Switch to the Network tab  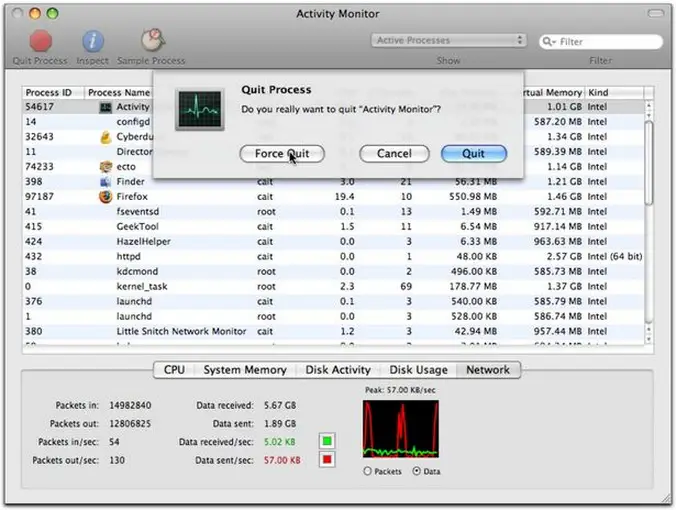(x=488, y=370)
